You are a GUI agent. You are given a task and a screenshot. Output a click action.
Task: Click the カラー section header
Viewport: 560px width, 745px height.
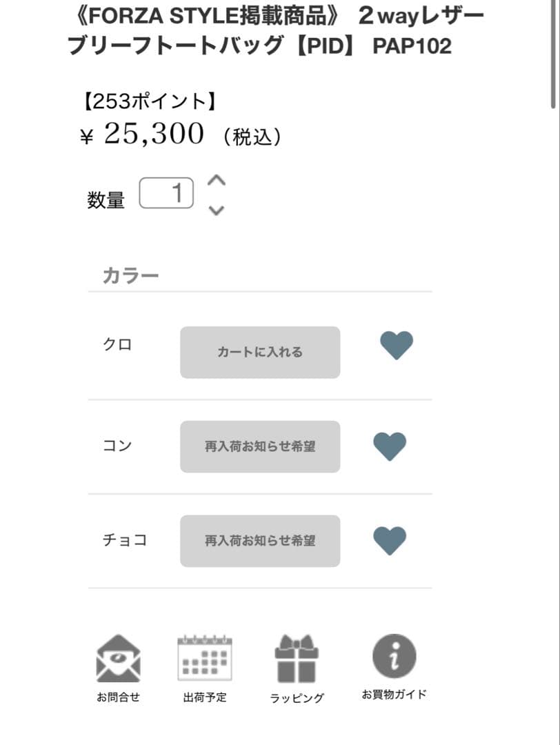[x=131, y=274]
